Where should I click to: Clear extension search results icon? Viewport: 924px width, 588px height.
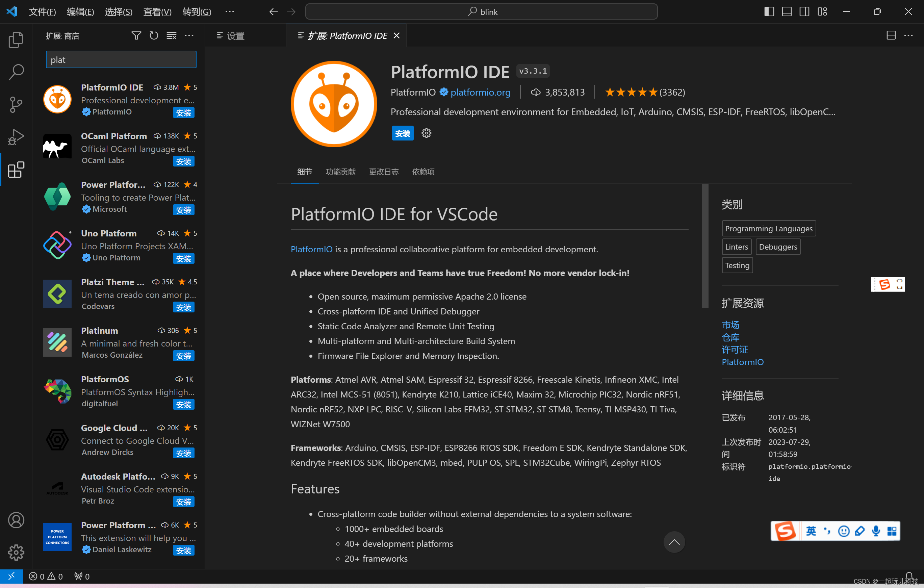pyautogui.click(x=172, y=36)
